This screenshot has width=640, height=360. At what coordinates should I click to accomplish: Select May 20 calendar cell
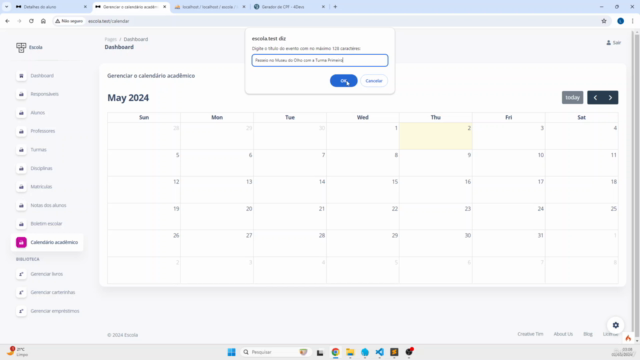click(217, 217)
